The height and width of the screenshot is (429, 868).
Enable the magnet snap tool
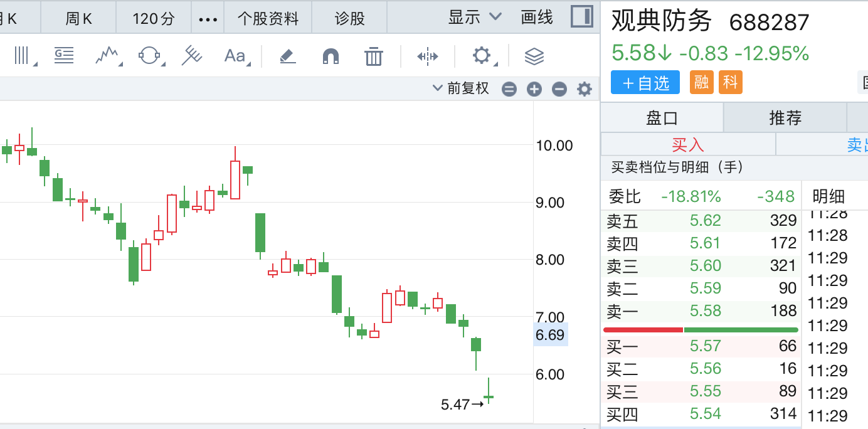pos(331,56)
